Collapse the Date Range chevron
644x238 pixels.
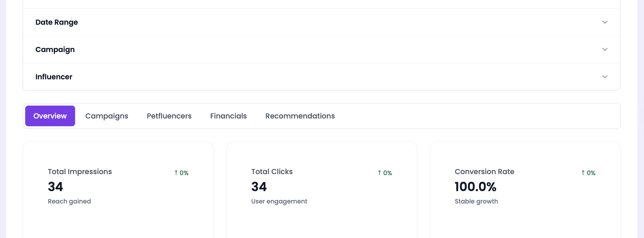(605, 22)
